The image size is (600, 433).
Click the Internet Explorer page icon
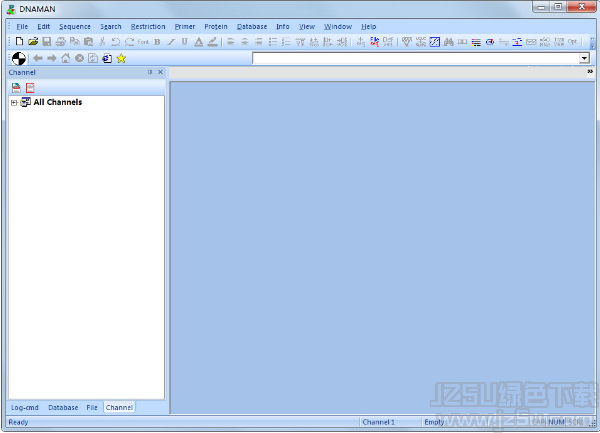pyautogui.click(x=107, y=58)
